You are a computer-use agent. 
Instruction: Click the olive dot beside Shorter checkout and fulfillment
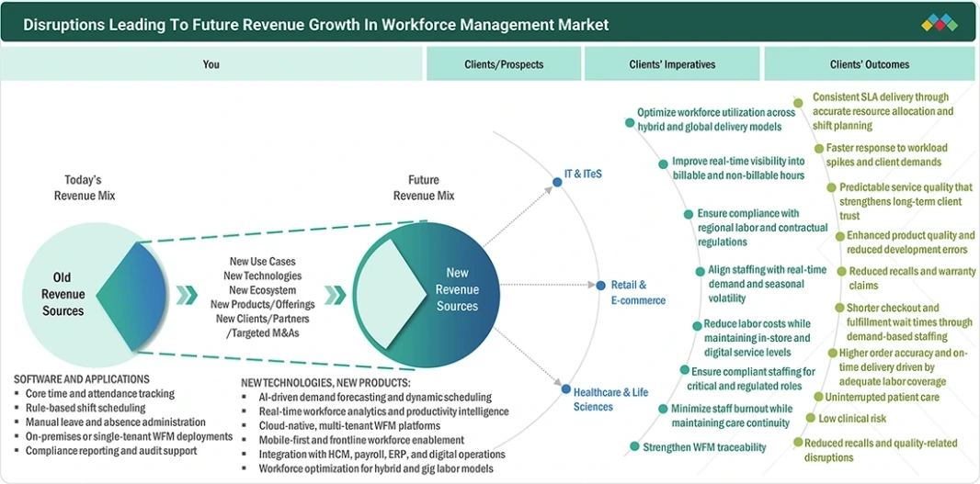pyautogui.click(x=839, y=308)
